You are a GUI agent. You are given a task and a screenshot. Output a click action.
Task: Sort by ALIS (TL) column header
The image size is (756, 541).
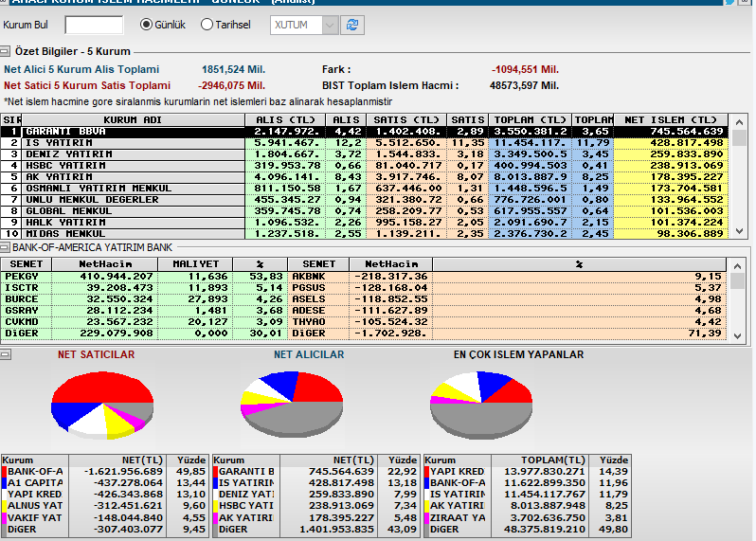(x=285, y=120)
